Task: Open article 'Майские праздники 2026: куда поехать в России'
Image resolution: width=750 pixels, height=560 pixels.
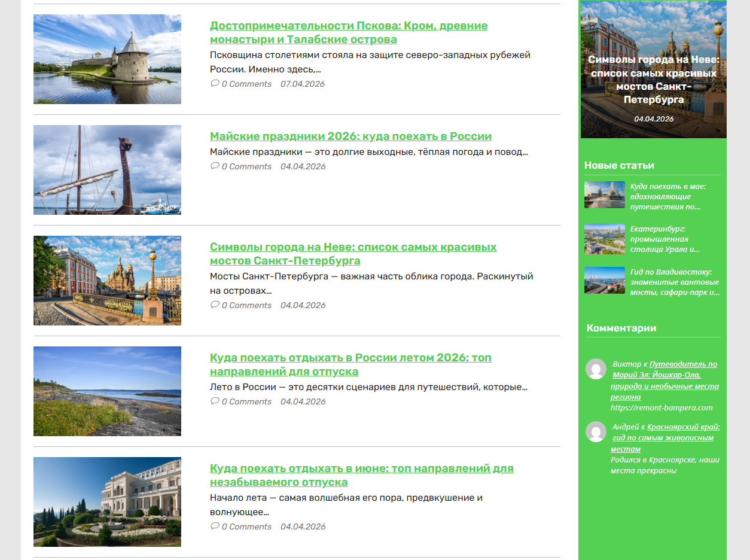Action: 350,136
